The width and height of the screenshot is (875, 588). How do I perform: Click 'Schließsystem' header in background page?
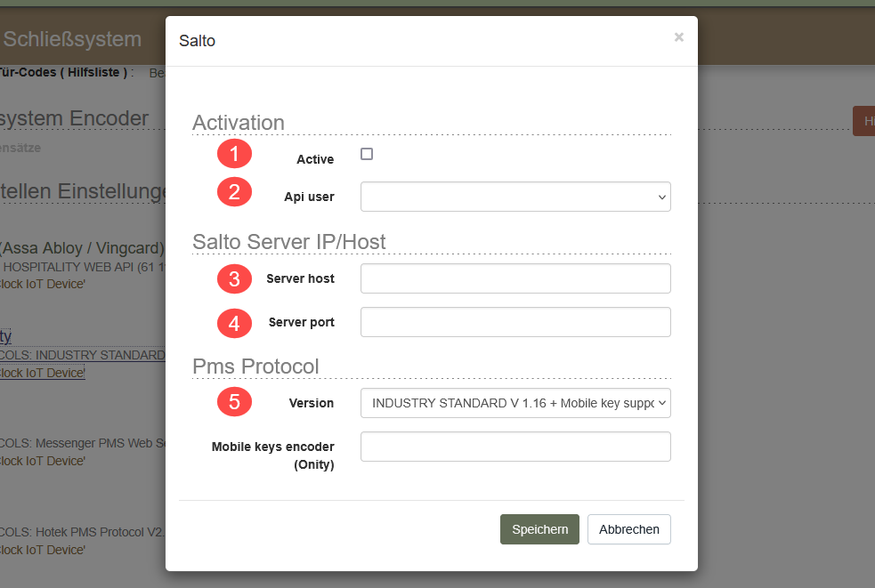pyautogui.click(x=71, y=39)
